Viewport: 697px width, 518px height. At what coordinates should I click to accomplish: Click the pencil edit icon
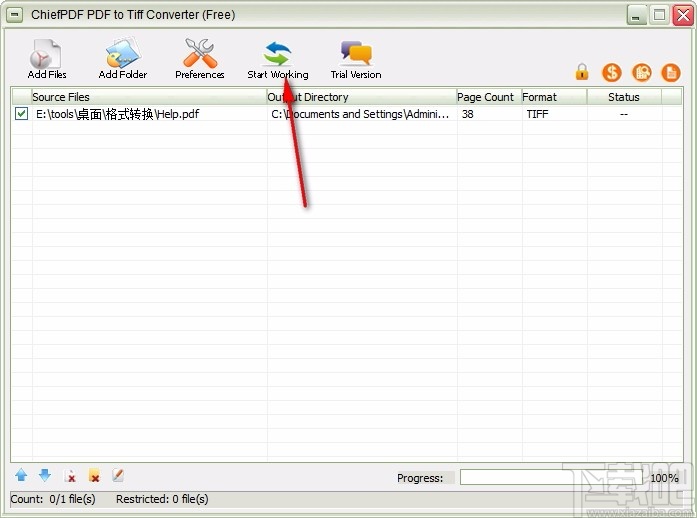[117, 475]
